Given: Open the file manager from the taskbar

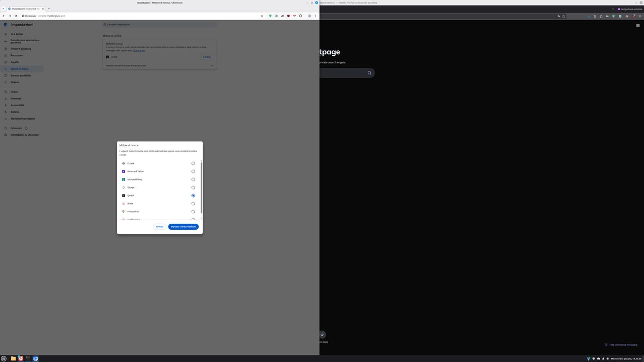Looking at the screenshot, I should [x=13, y=358].
